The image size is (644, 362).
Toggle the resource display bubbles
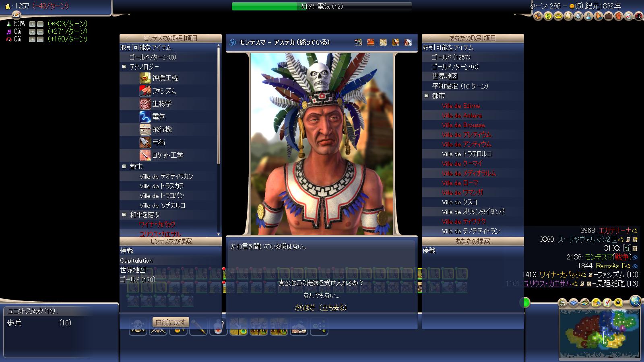click(x=596, y=303)
